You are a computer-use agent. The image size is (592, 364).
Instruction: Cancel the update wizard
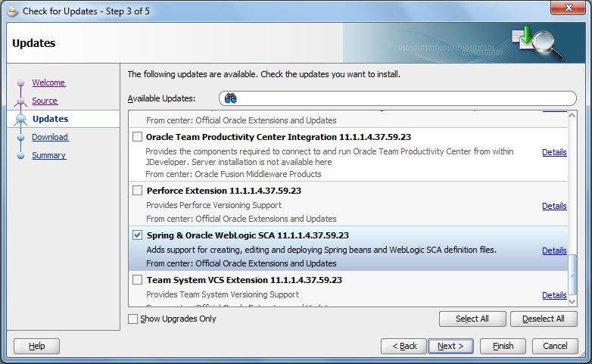pos(555,346)
